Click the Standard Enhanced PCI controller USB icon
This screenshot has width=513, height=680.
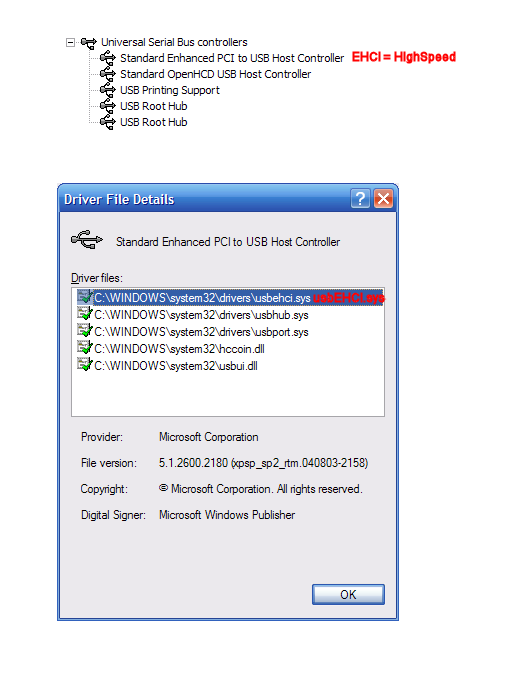tap(108, 58)
